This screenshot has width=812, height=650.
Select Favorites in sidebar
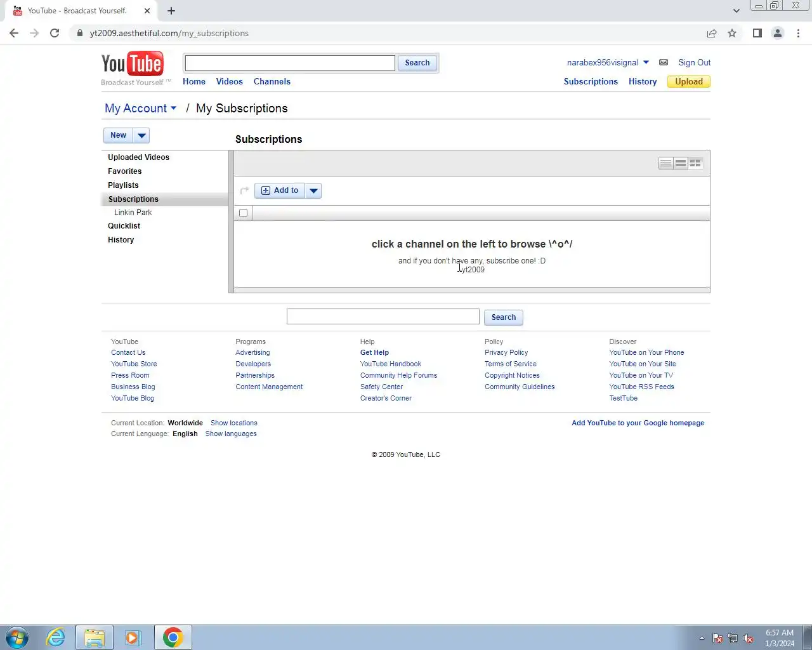(x=125, y=171)
